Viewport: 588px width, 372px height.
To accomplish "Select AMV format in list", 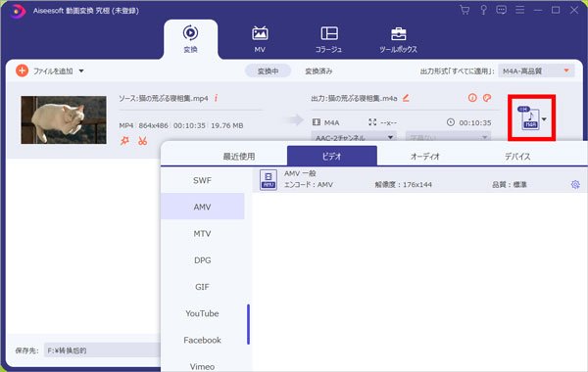I will 203,207.
